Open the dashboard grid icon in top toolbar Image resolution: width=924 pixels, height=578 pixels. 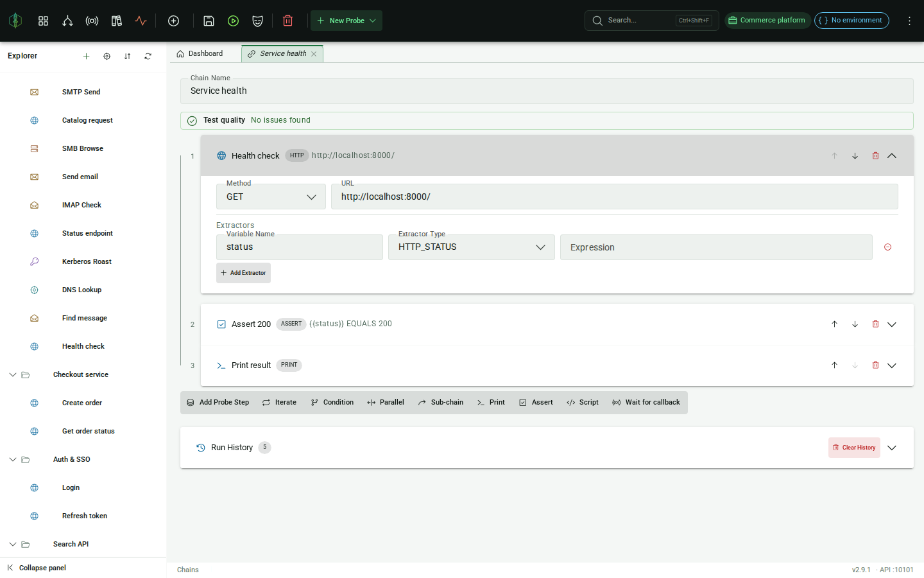pyautogui.click(x=43, y=21)
